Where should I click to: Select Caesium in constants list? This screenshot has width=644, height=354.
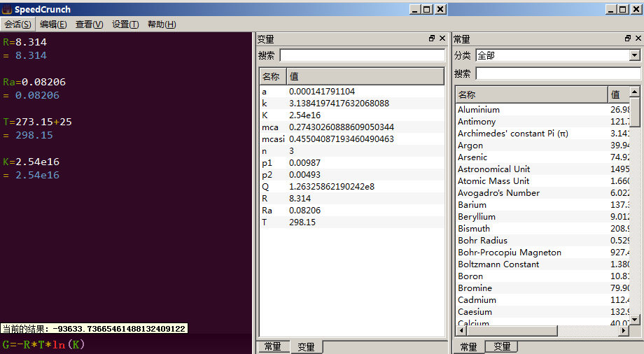[x=542, y=312]
